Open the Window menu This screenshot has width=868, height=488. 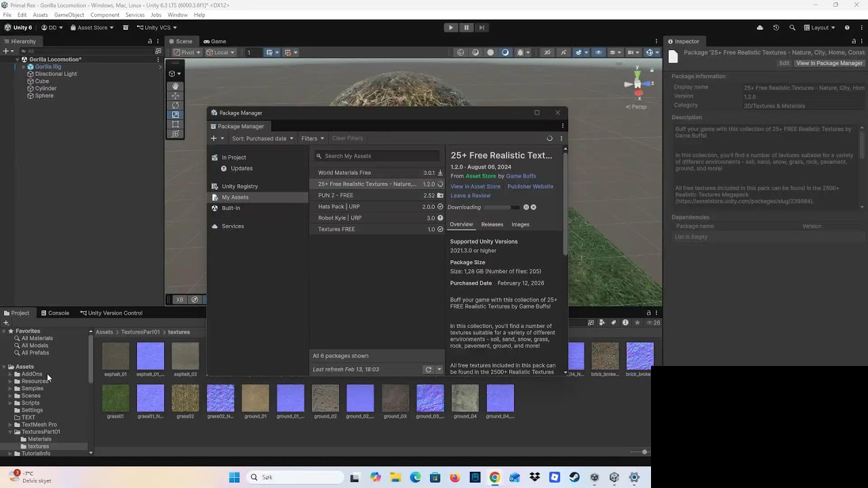point(177,15)
